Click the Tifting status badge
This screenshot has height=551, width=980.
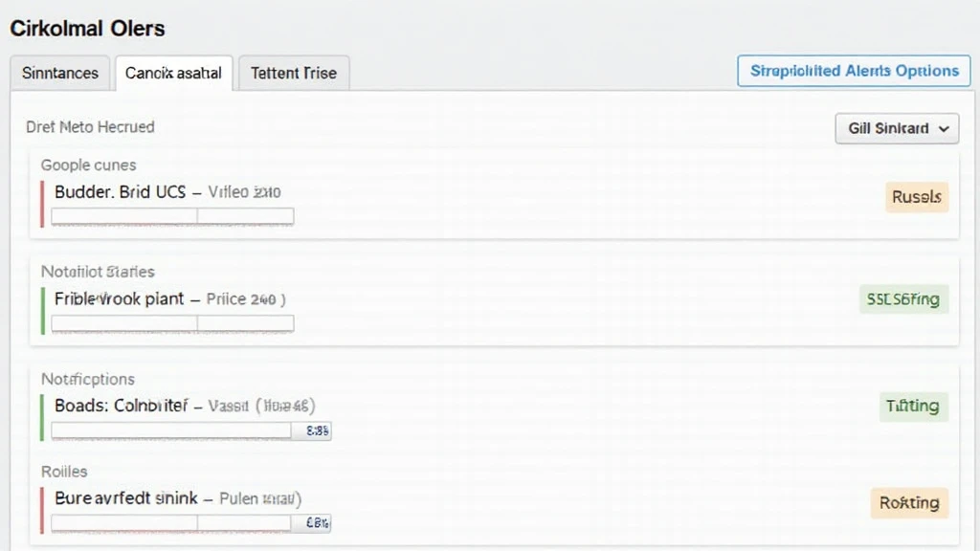[x=913, y=406]
